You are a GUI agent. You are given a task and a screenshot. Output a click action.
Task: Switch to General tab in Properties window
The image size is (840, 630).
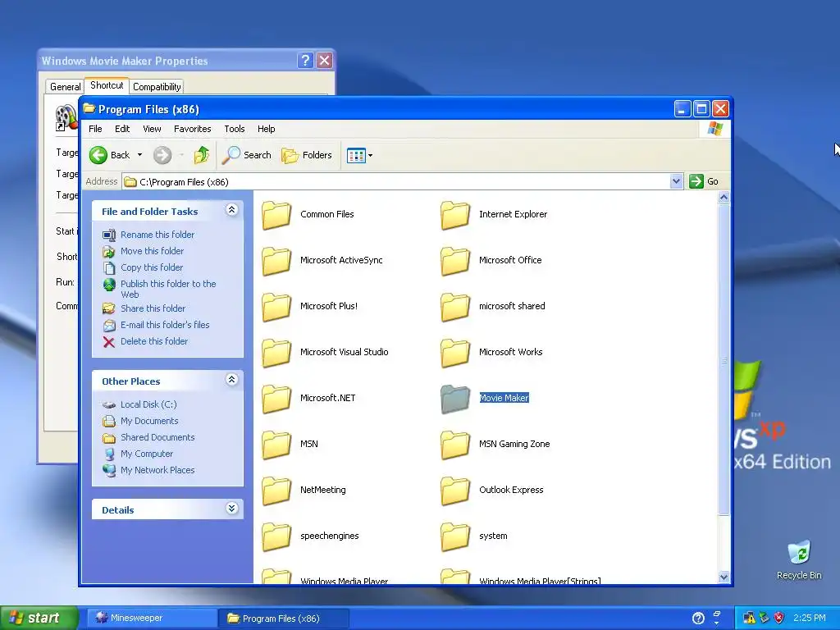[65, 87]
